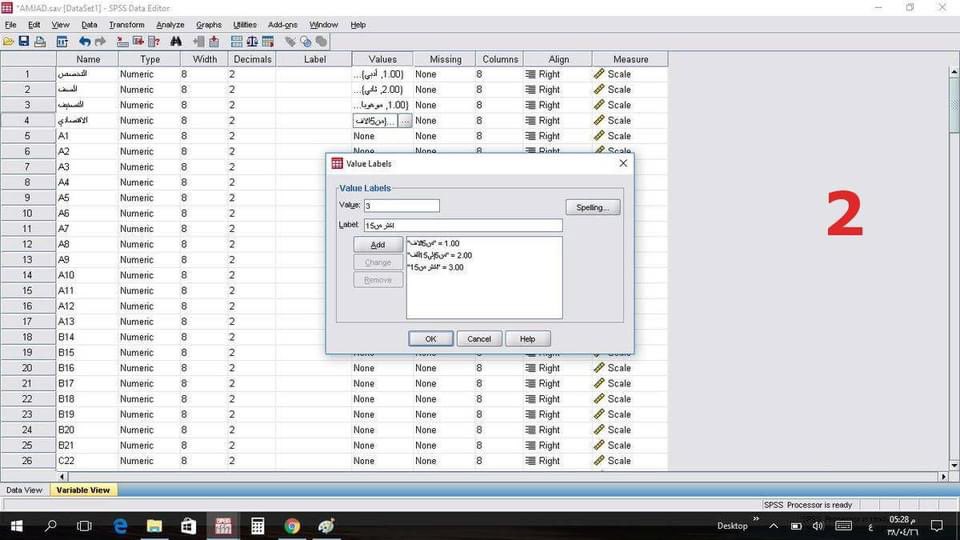Open the Windows Start menu

coord(17,526)
